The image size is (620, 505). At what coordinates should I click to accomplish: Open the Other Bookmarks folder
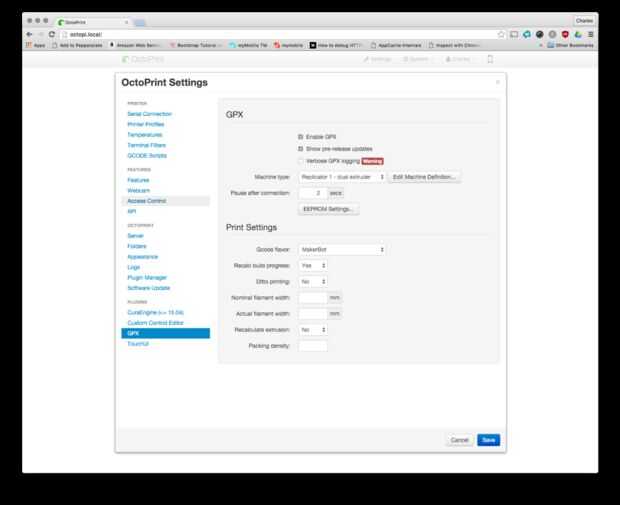pos(570,45)
